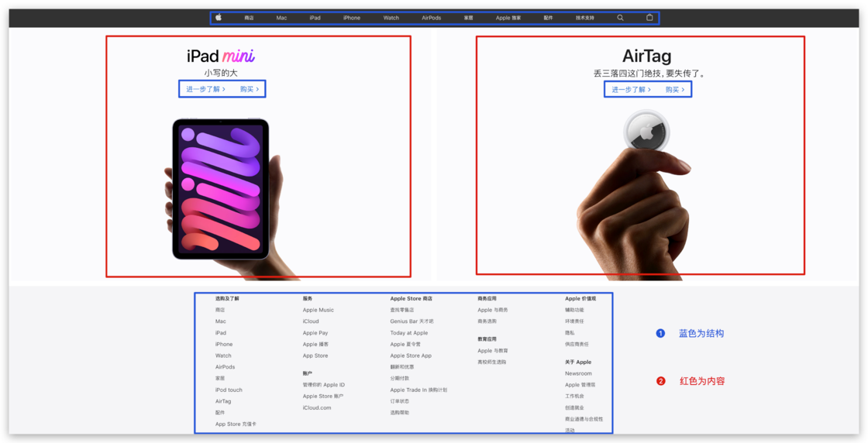
Task: Open Watch link in the footer
Action: (224, 355)
